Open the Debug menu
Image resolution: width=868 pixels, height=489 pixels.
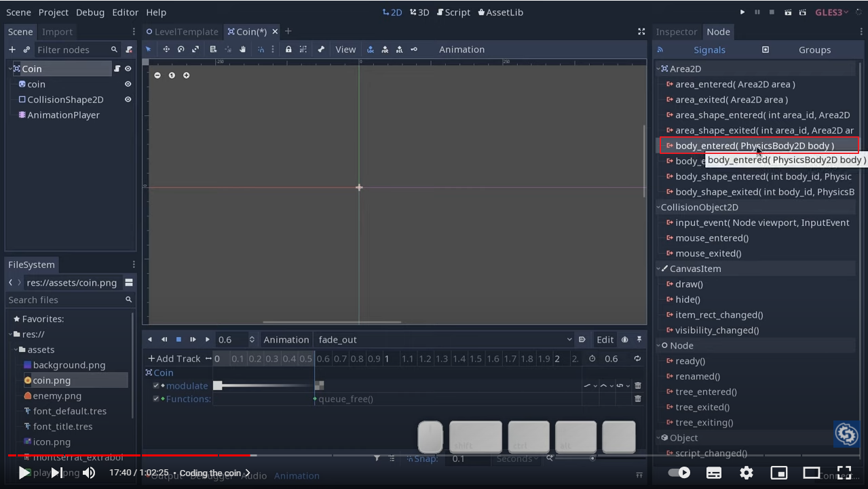pyautogui.click(x=90, y=12)
